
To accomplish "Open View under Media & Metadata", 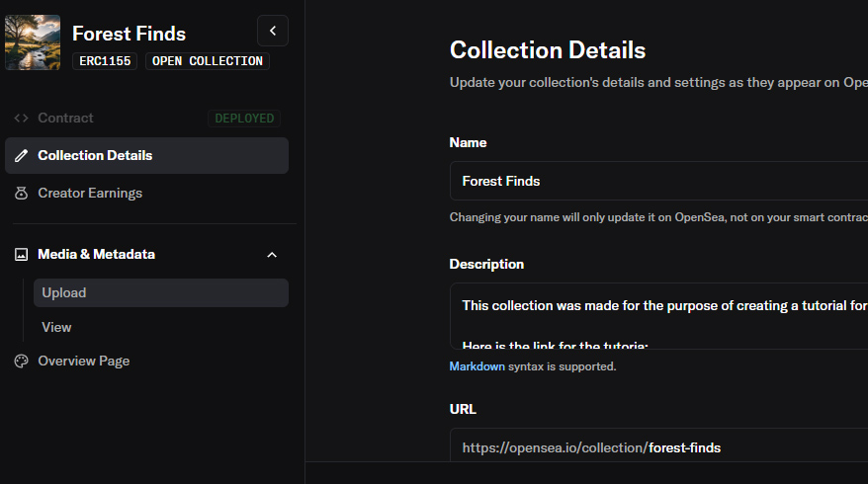I will pos(56,327).
